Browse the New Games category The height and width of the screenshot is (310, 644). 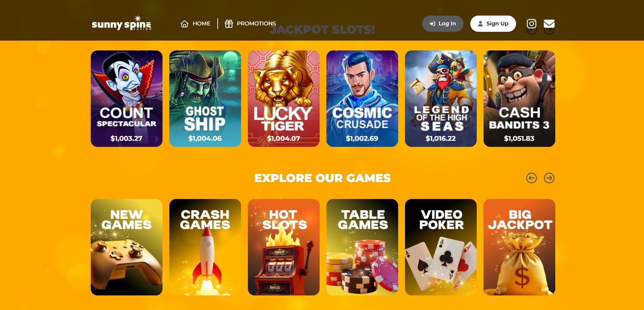pyautogui.click(x=127, y=247)
